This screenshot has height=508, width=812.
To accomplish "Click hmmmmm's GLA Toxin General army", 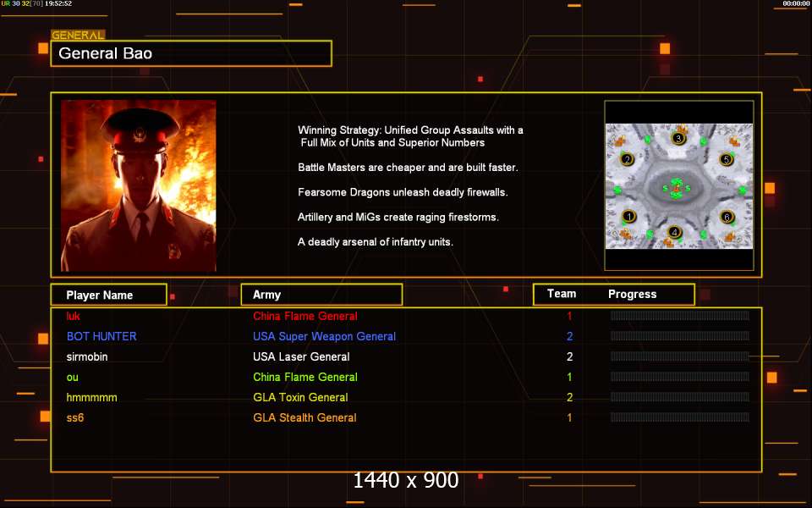I will [x=300, y=397].
